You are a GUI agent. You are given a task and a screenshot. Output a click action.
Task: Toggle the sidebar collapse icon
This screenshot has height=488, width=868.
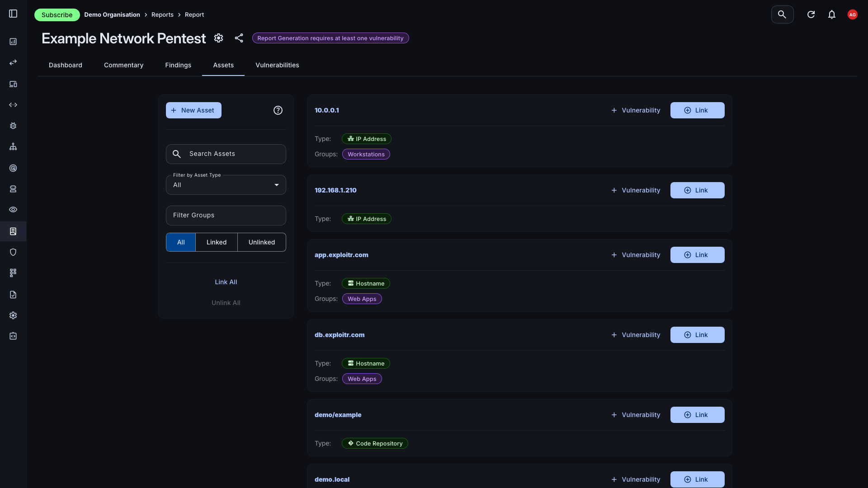(x=13, y=14)
